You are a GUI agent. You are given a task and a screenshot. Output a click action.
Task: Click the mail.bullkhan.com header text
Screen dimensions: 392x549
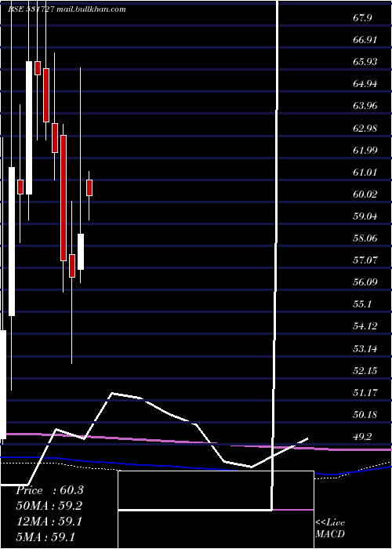[91, 9]
